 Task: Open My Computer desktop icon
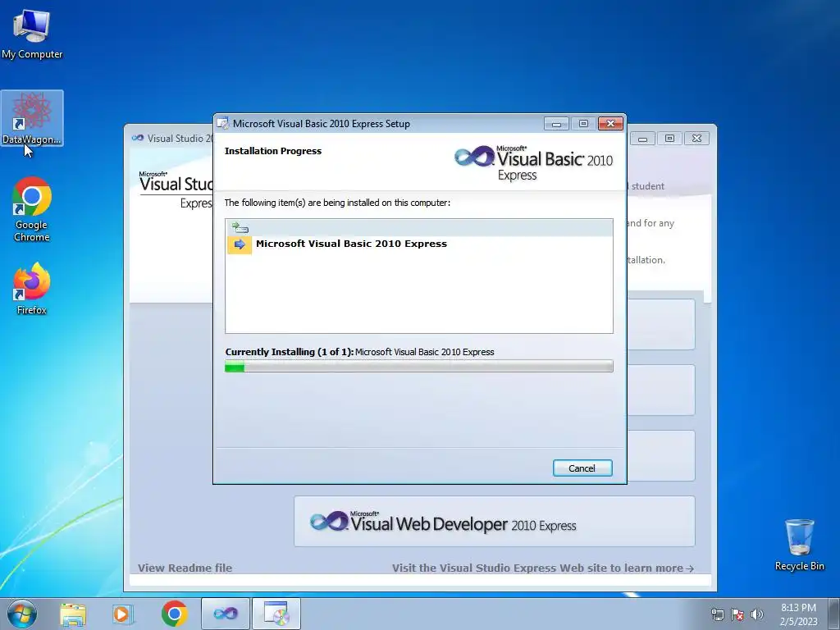click(32, 33)
